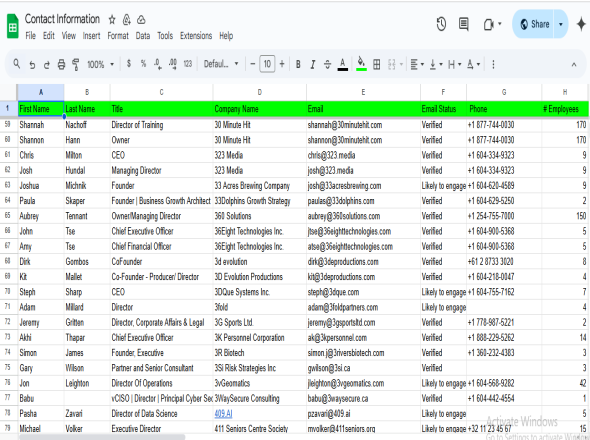Format as percent
590x440 pixels.
pos(143,64)
